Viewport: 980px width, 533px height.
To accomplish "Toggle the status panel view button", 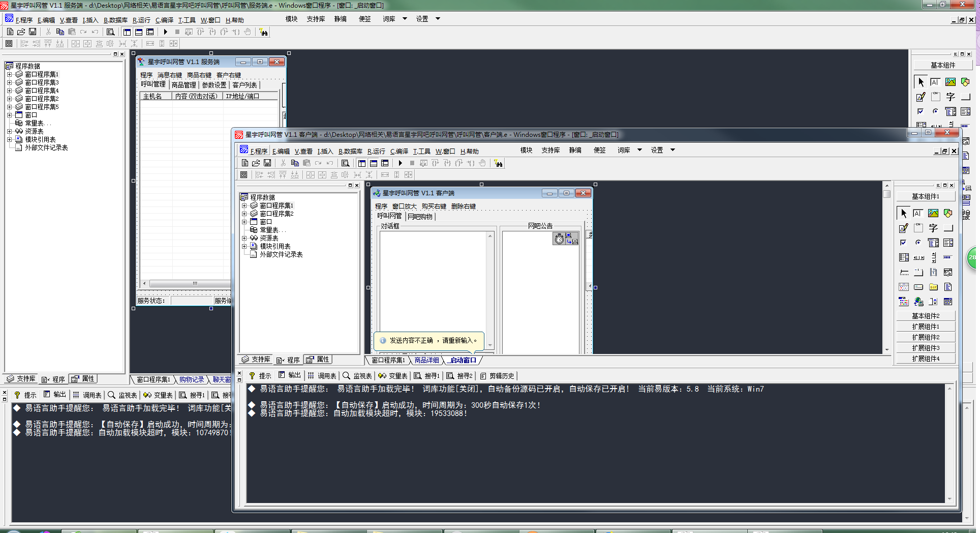I will pyautogui.click(x=374, y=163).
